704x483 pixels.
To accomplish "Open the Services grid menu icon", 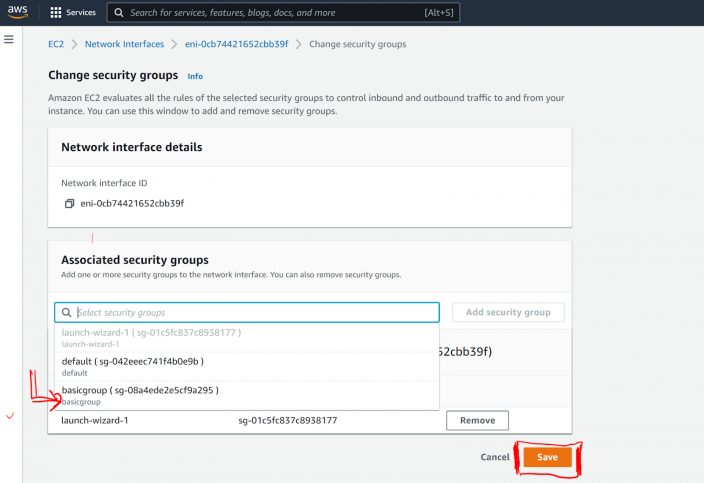I will click(x=56, y=13).
